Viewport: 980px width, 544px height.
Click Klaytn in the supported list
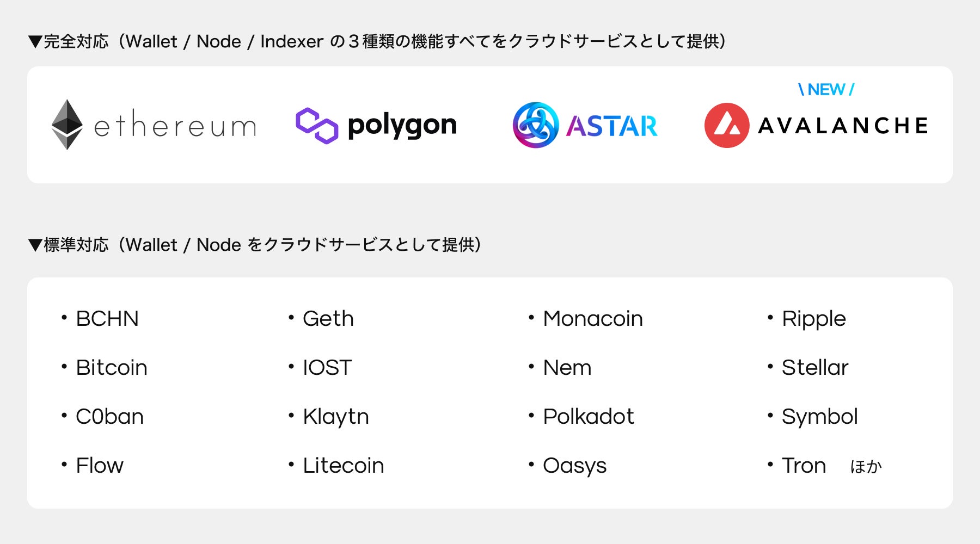[x=335, y=417]
